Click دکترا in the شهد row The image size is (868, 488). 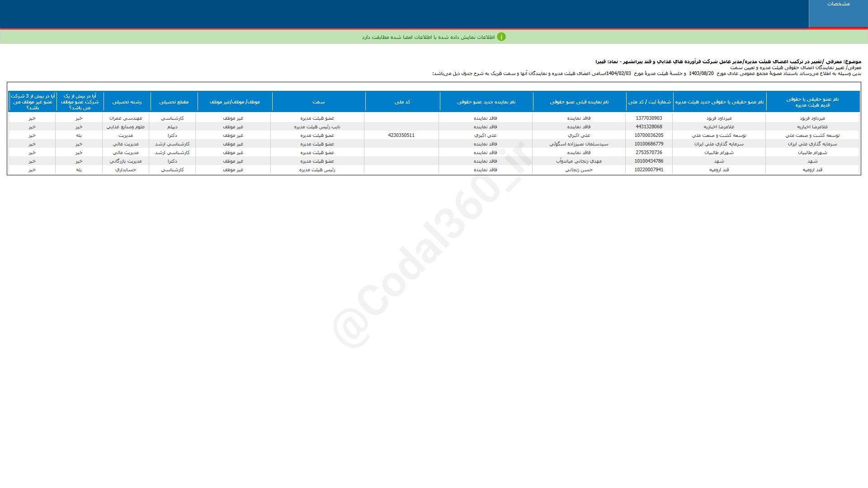click(x=172, y=161)
